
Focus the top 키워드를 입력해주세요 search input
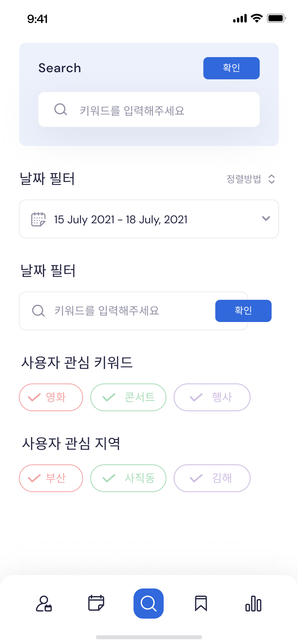coord(149,109)
